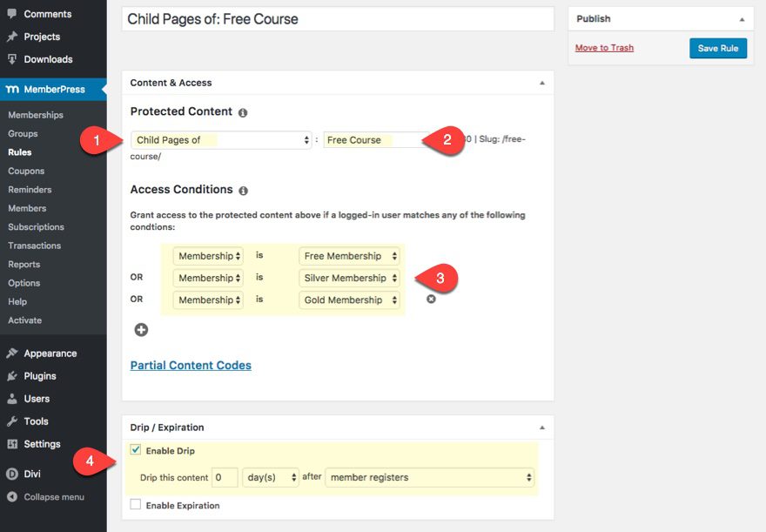Click the Appearance brush icon in sidebar
The height and width of the screenshot is (532, 766).
click(x=12, y=354)
